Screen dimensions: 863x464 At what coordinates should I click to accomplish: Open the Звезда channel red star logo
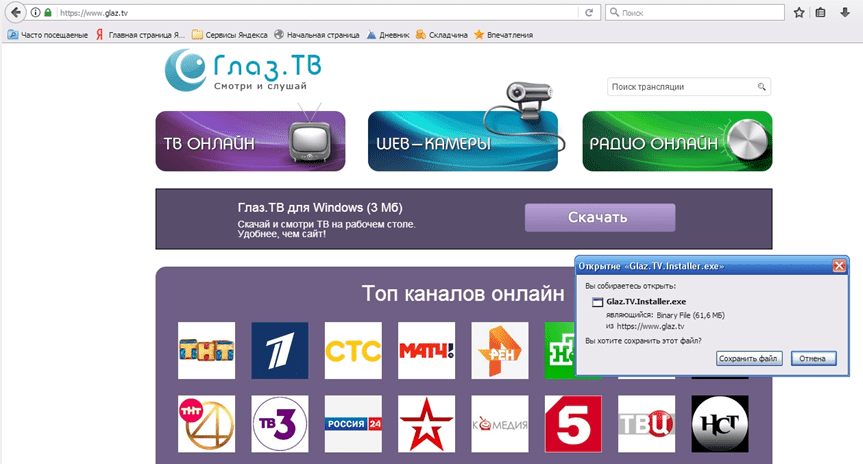[427, 424]
